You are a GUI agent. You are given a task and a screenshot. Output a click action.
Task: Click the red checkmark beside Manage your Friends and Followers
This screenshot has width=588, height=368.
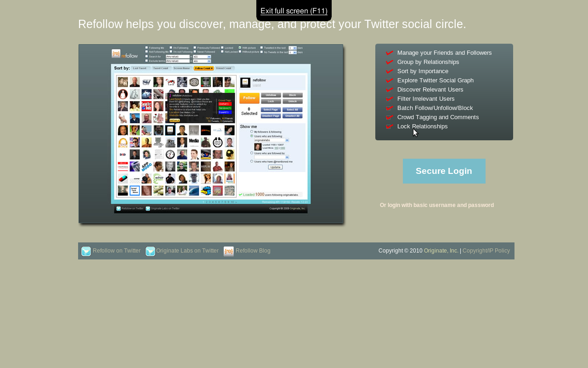390,53
